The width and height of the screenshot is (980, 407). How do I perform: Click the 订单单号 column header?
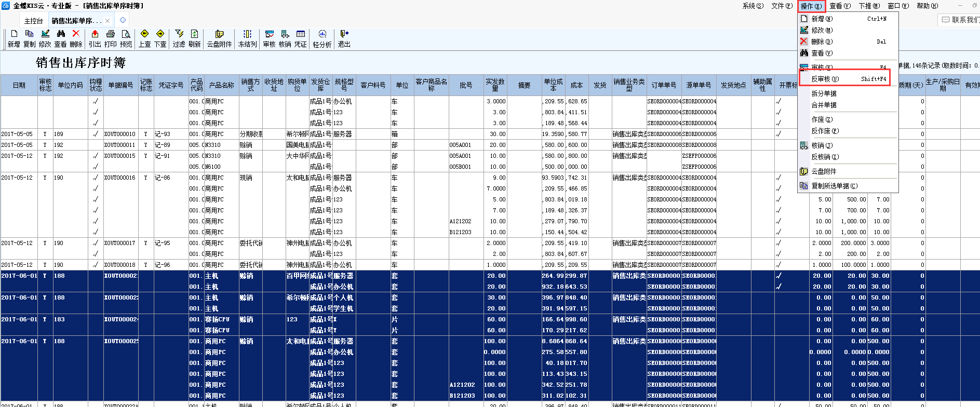pyautogui.click(x=664, y=85)
